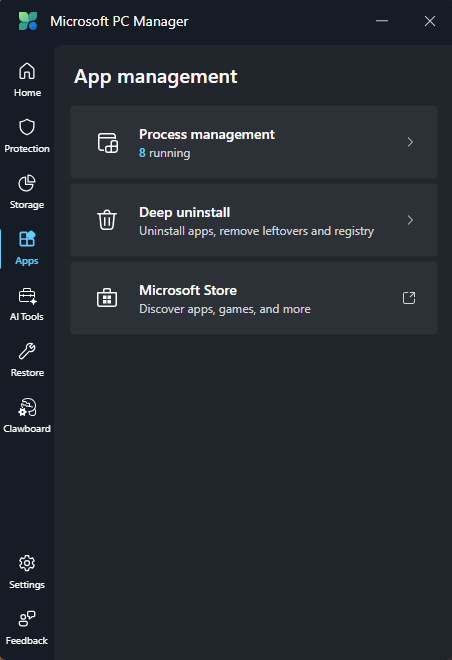Click 'Uninstall apps, remove leftovers and registry'

coord(256,231)
